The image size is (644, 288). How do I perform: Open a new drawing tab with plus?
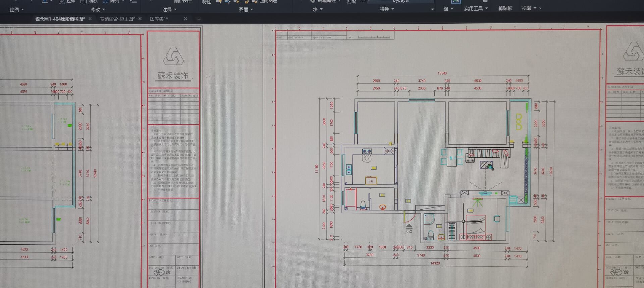[199, 19]
